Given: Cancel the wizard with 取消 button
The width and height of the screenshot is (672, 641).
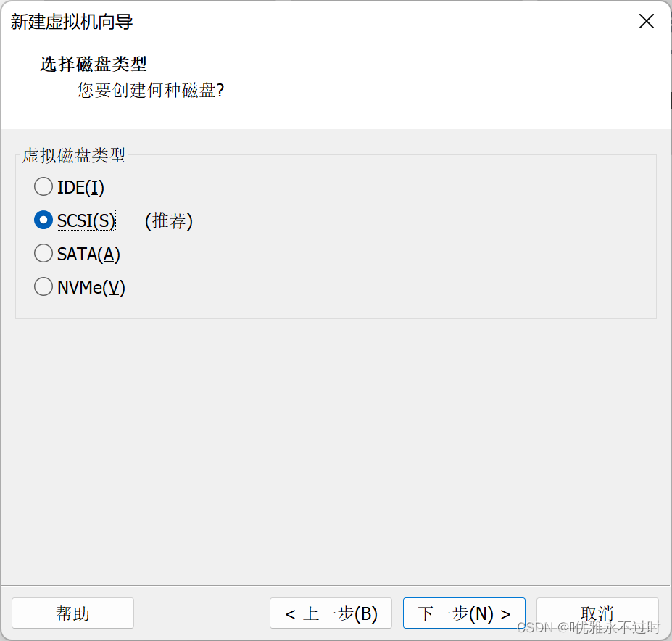Looking at the screenshot, I should 597,612.
